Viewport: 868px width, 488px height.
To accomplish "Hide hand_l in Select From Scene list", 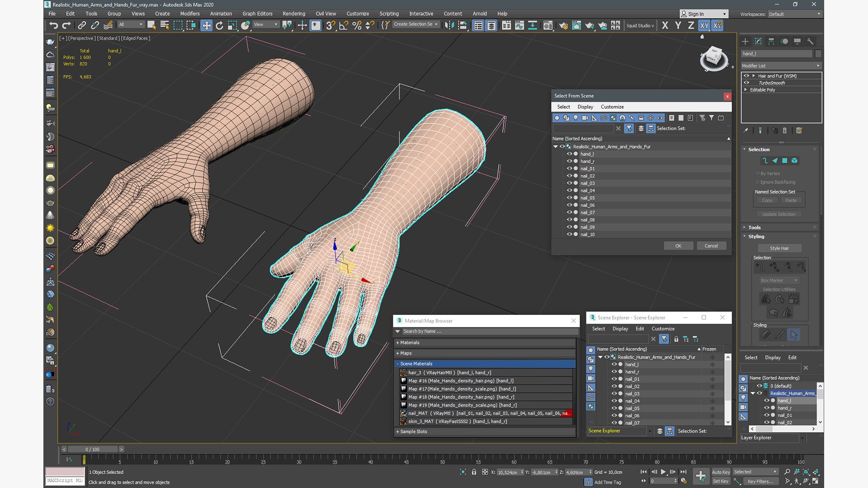I will [570, 154].
